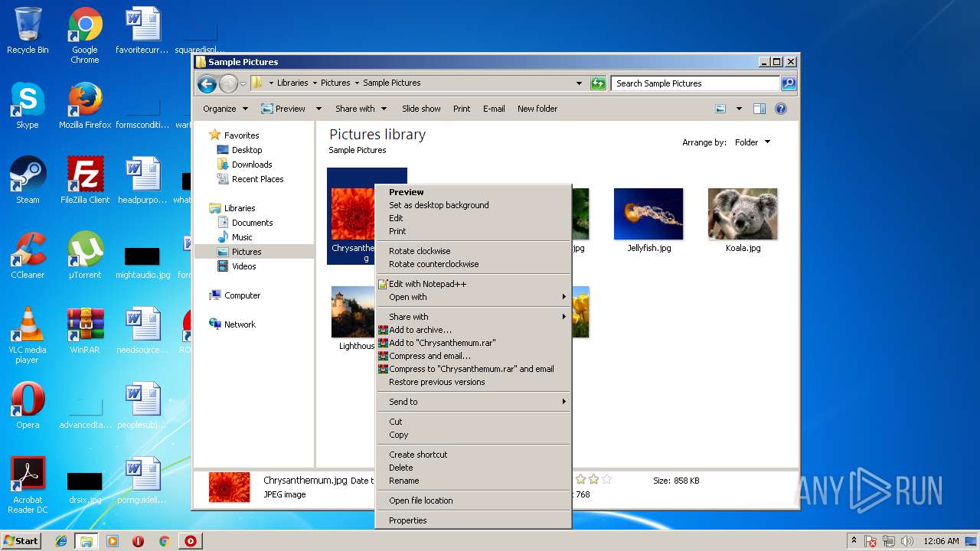Open the VLC media player desktop shortcut
The image size is (980, 551).
(x=28, y=335)
